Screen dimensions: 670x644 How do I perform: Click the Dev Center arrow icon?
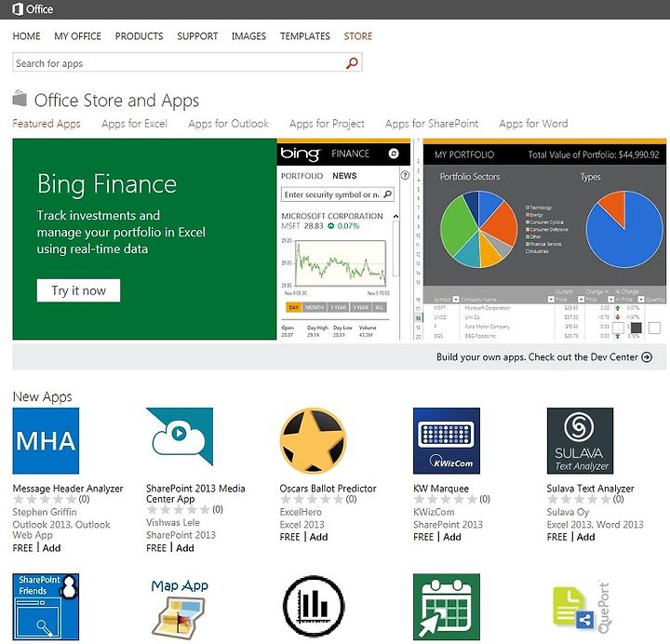tap(647, 356)
